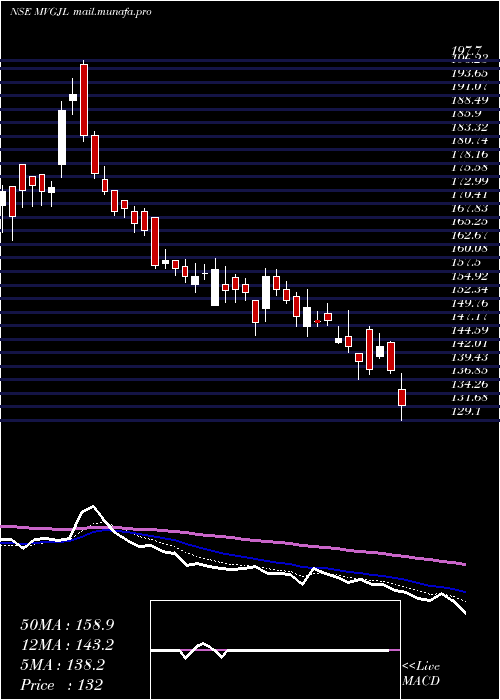
Task: Select the 185.9 price level label
Action: 466,114
